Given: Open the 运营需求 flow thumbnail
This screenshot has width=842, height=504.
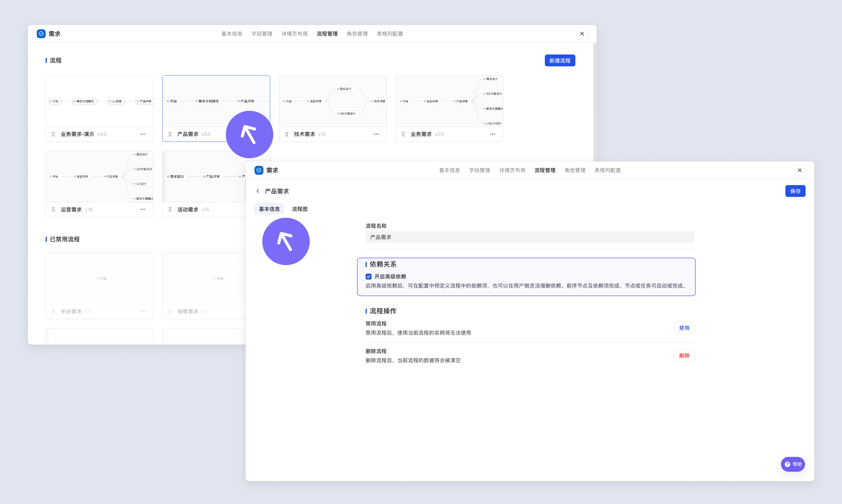Looking at the screenshot, I should coord(100,177).
